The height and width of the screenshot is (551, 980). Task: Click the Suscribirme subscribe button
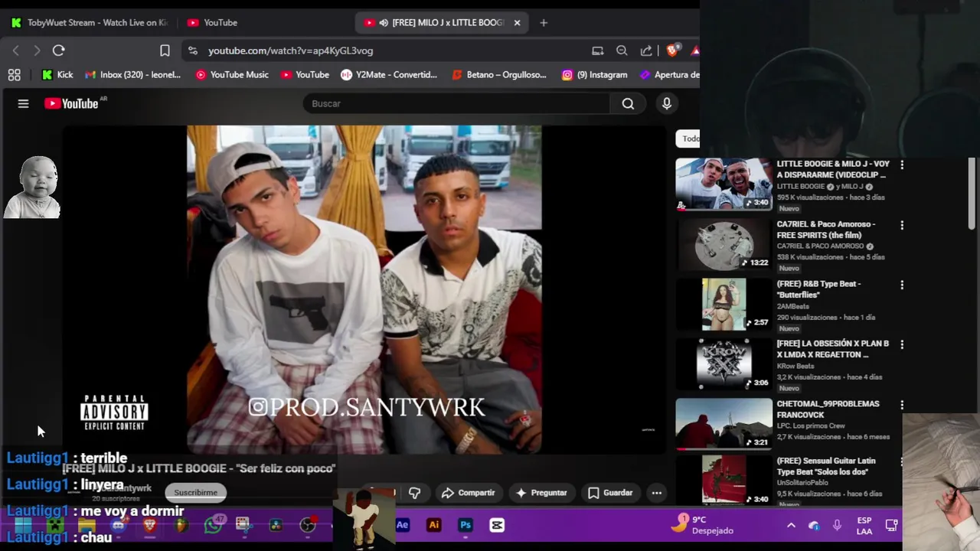pyautogui.click(x=195, y=492)
